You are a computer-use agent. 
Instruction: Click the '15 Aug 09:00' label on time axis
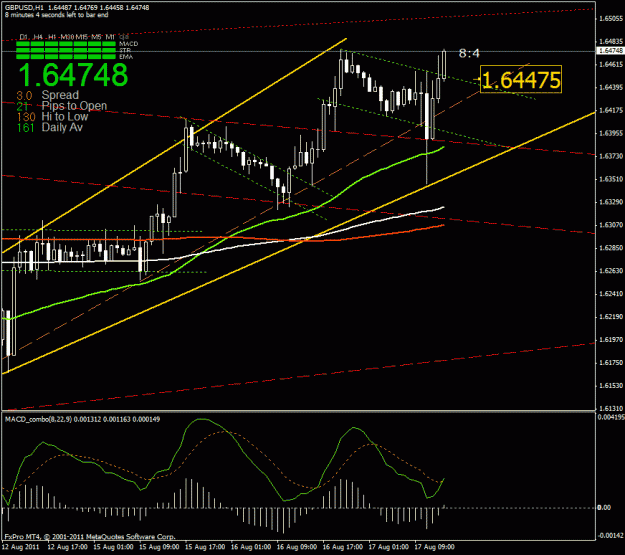(159, 547)
